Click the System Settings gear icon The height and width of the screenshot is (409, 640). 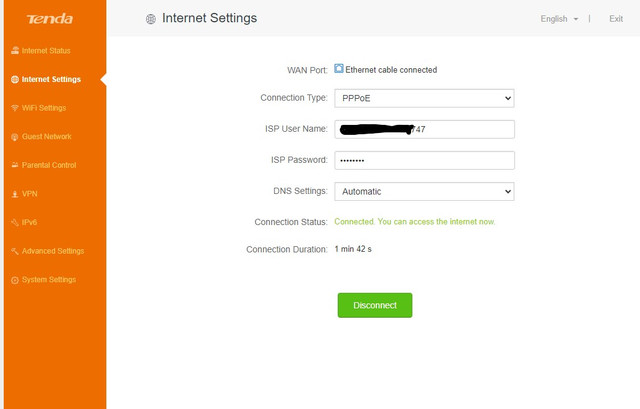[x=15, y=280]
